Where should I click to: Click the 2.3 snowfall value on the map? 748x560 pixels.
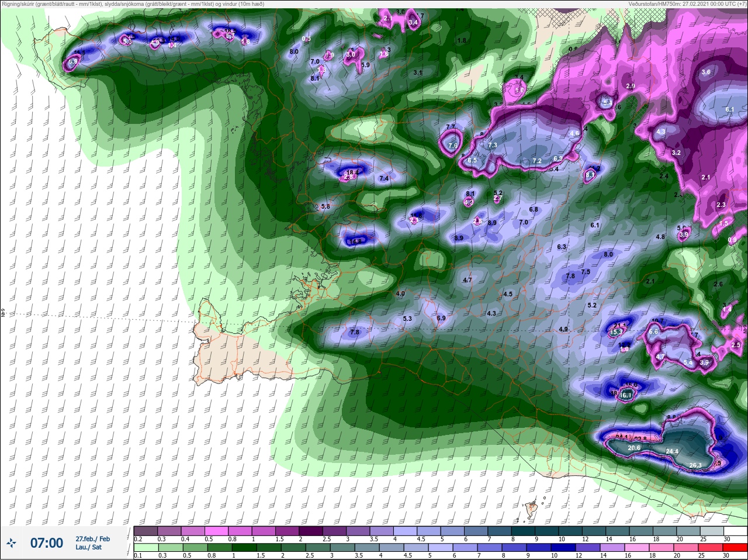[x=721, y=205]
